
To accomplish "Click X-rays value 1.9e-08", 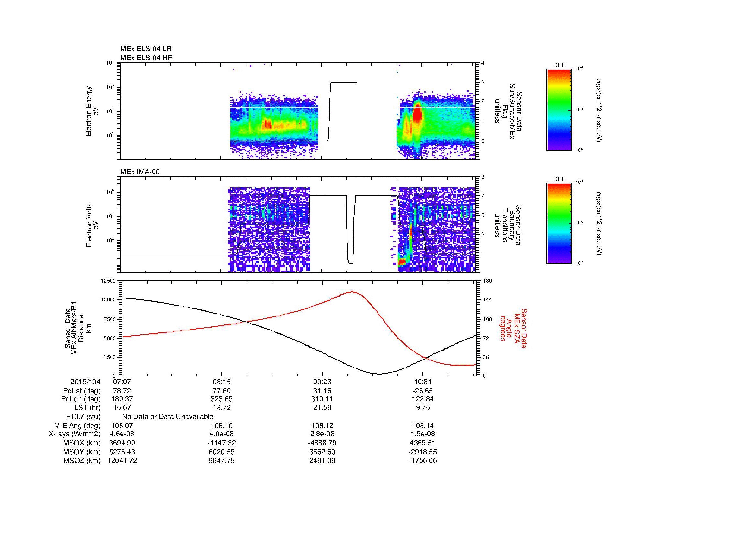I will pyautogui.click(x=423, y=434).
